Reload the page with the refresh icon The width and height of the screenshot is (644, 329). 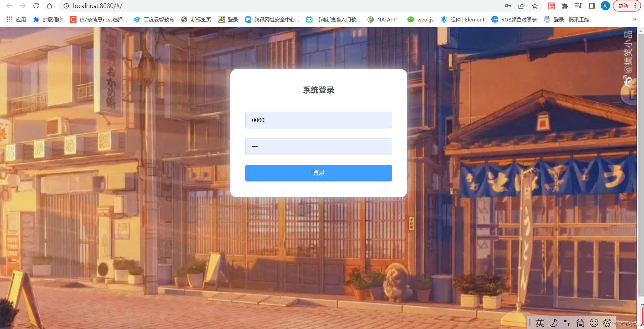(36, 6)
